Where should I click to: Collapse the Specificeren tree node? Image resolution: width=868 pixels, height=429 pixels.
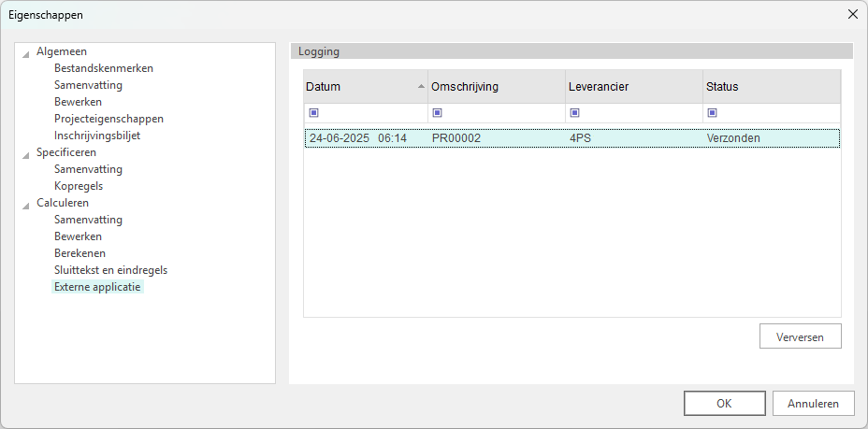tap(26, 153)
